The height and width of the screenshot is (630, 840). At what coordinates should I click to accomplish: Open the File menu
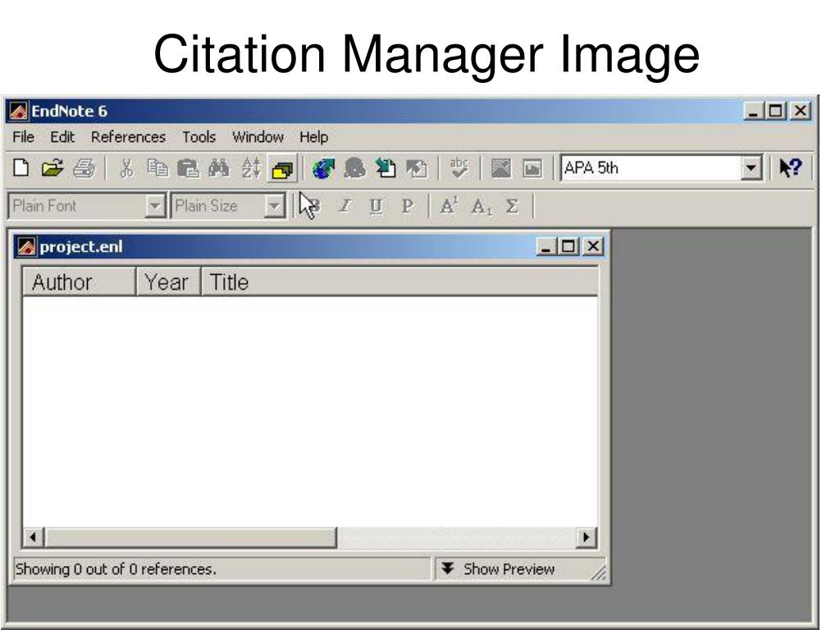tap(24, 137)
